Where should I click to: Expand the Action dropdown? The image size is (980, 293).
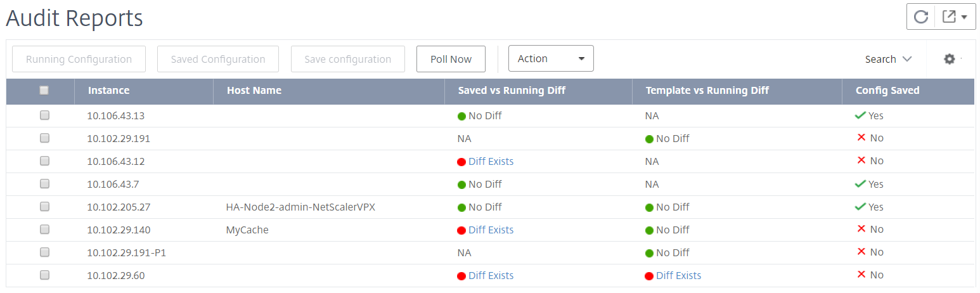click(x=551, y=58)
